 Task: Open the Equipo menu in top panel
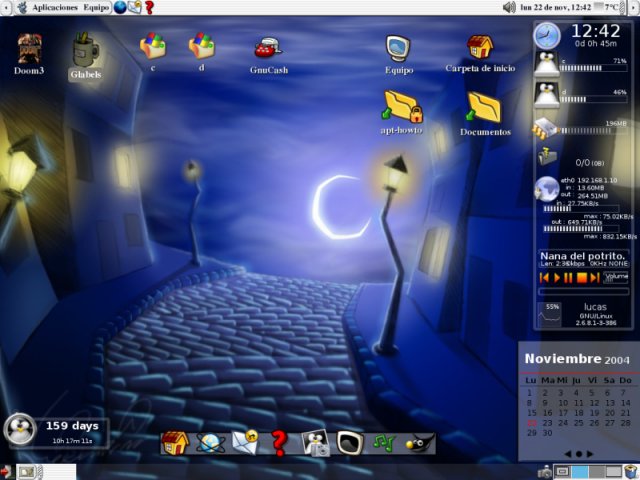pyautogui.click(x=97, y=7)
